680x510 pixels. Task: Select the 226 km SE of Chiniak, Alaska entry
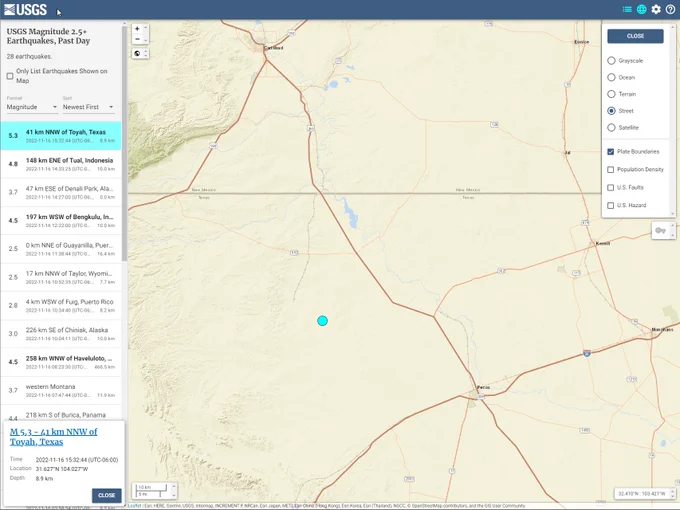[x=61, y=333]
